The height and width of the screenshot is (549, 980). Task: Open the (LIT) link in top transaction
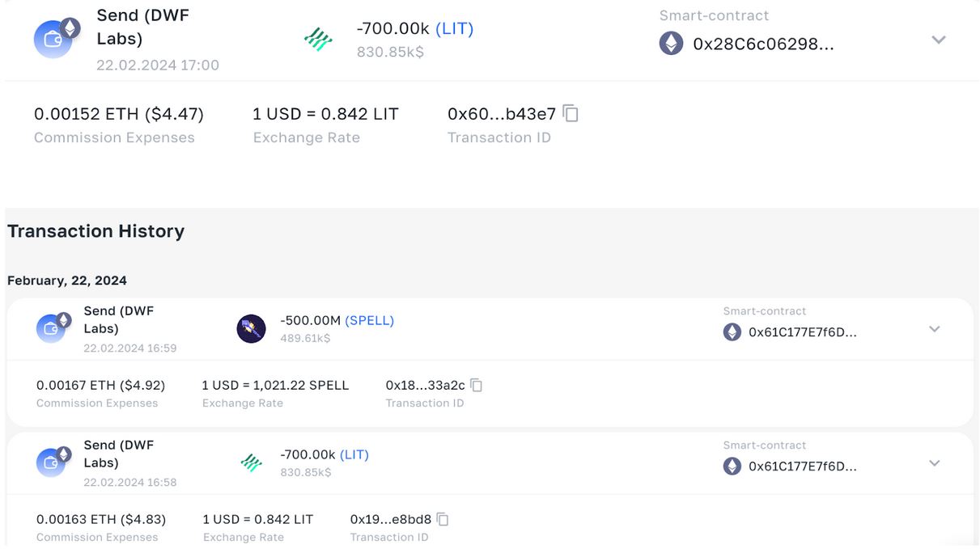(454, 28)
